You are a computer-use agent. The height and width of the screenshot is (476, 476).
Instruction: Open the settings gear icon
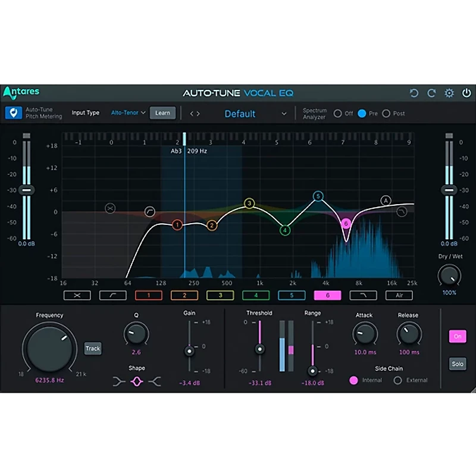449,92
